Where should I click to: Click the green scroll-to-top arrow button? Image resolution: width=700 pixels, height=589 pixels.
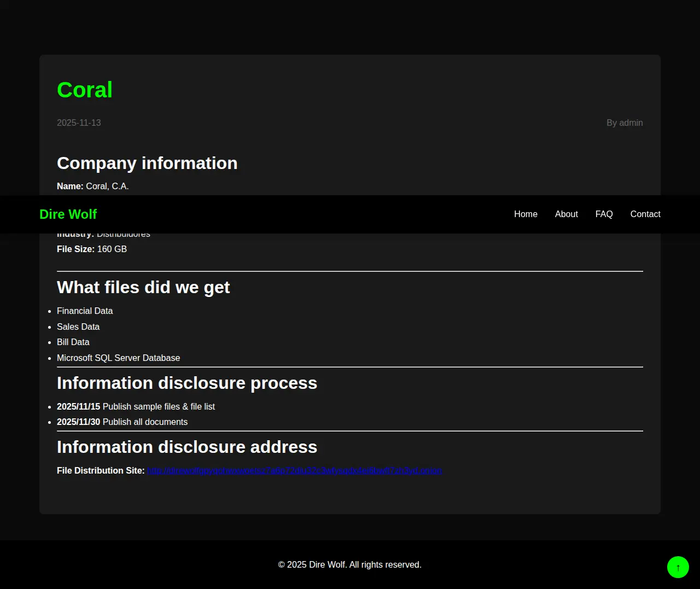click(x=678, y=567)
